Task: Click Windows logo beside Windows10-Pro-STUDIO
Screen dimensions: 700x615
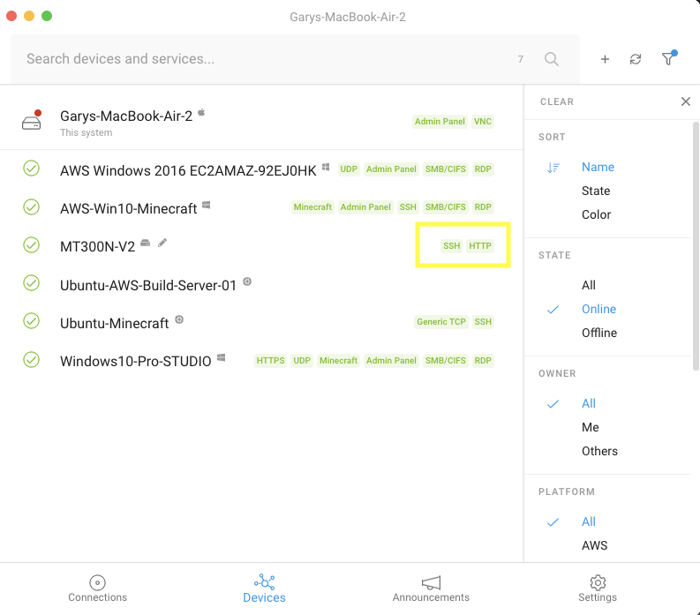Action: click(x=221, y=357)
